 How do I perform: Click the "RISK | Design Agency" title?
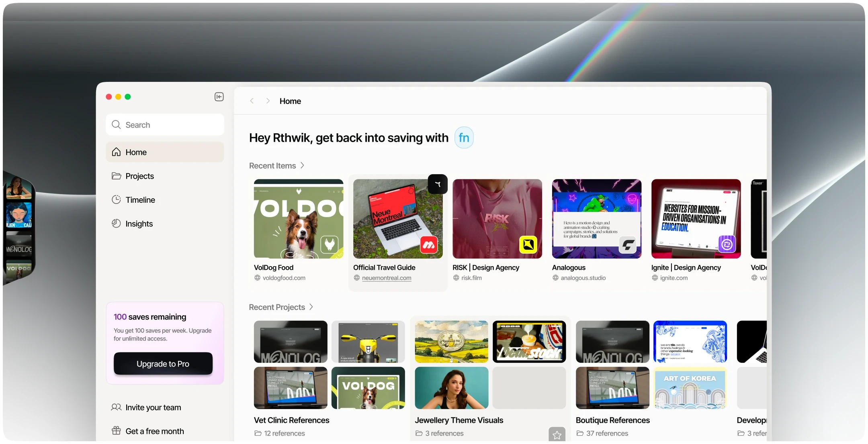pyautogui.click(x=486, y=267)
